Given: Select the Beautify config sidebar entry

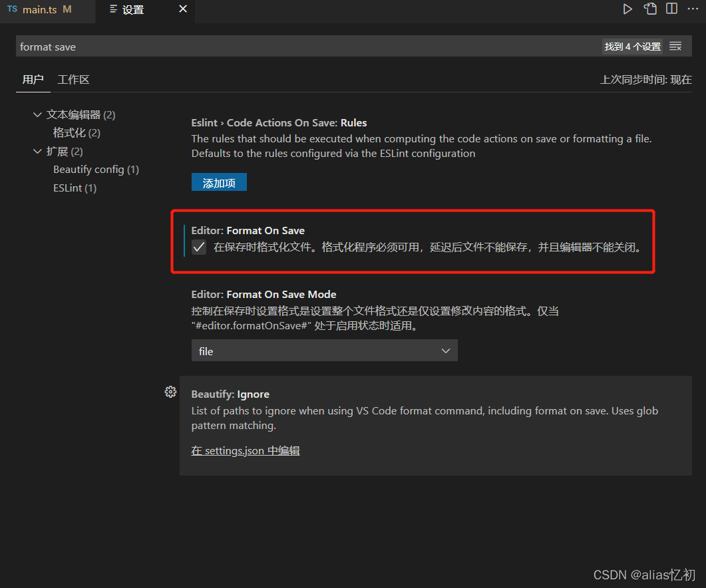Looking at the screenshot, I should (96, 169).
